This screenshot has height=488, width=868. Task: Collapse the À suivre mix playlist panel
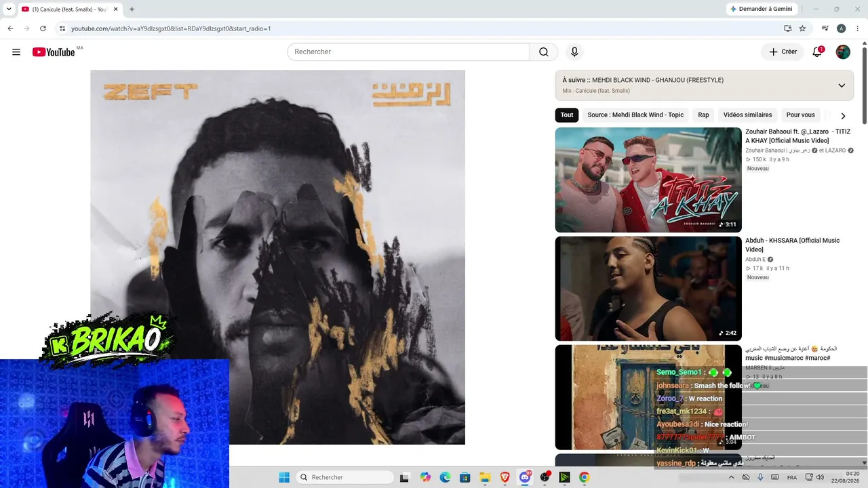click(842, 85)
